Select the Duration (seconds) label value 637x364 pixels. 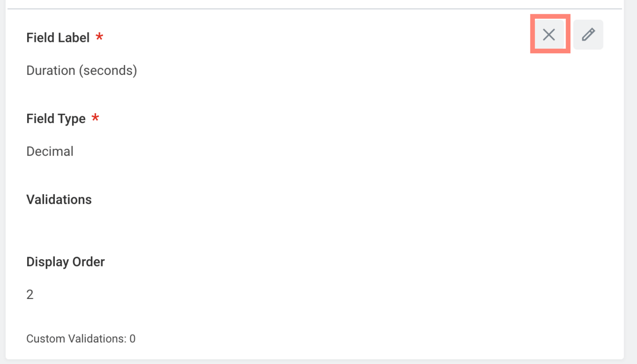[x=81, y=70]
